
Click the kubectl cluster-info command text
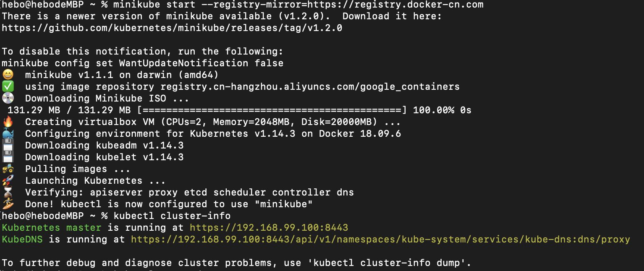(172, 216)
